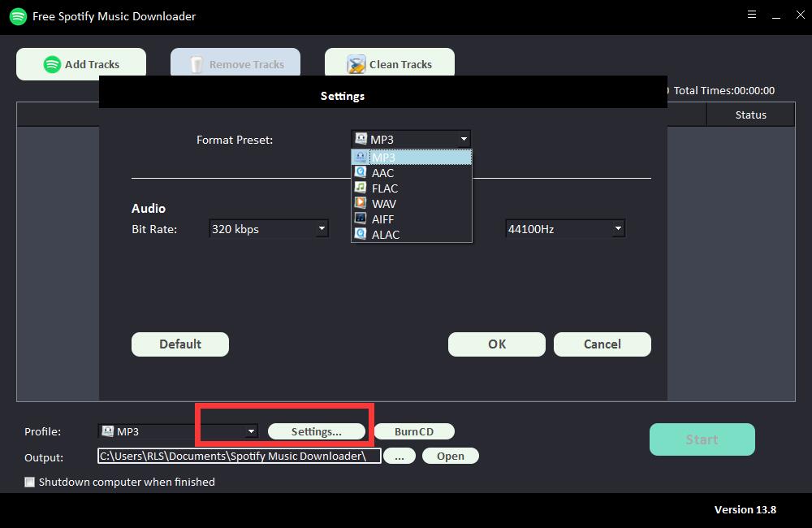This screenshot has width=812, height=528.
Task: Choose ALAC in the format list
Action: pyautogui.click(x=386, y=235)
